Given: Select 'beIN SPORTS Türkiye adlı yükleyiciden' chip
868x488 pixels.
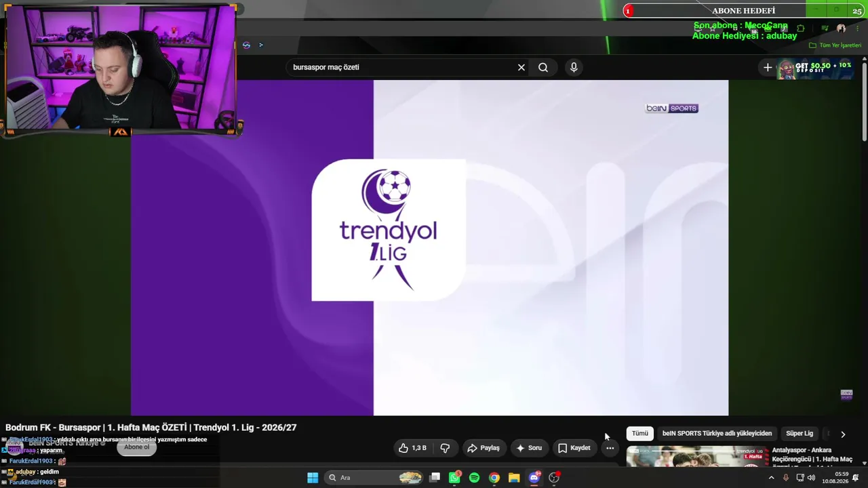Looking at the screenshot, I should pyautogui.click(x=717, y=434).
